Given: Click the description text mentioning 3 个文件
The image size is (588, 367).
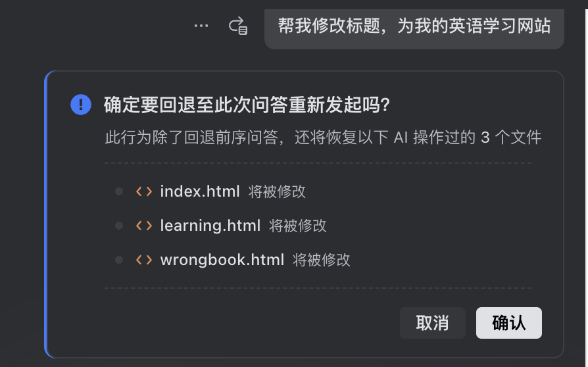Looking at the screenshot, I should pyautogui.click(x=323, y=137).
